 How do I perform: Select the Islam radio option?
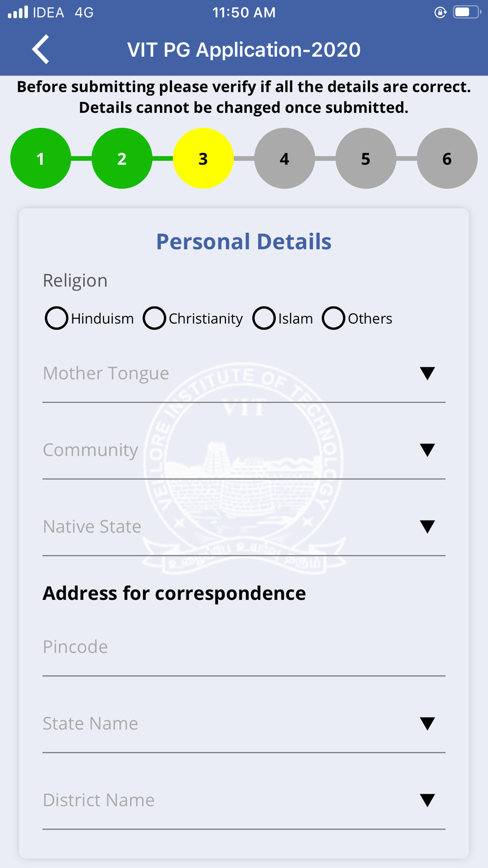point(264,318)
